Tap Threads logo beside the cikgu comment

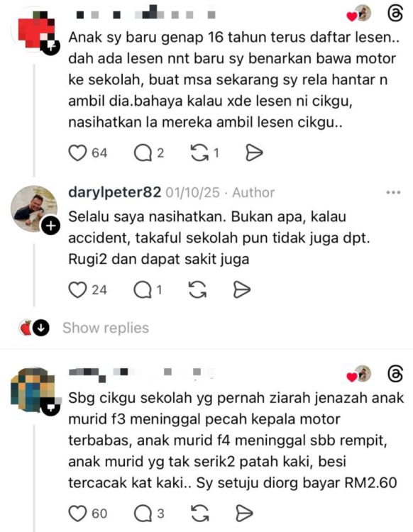point(395,375)
